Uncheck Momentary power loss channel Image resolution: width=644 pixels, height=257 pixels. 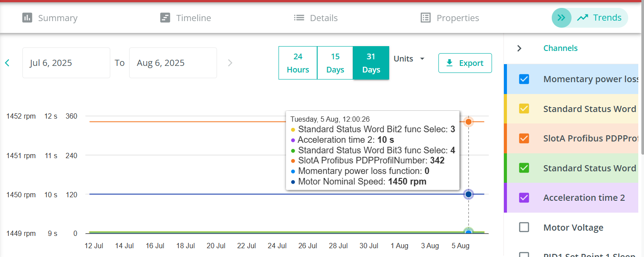point(524,79)
